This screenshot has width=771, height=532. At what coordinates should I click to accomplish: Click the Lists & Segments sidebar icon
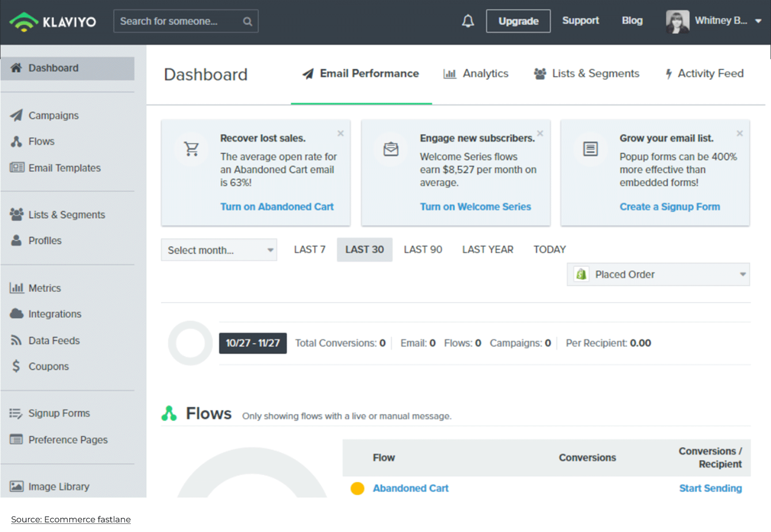17,214
